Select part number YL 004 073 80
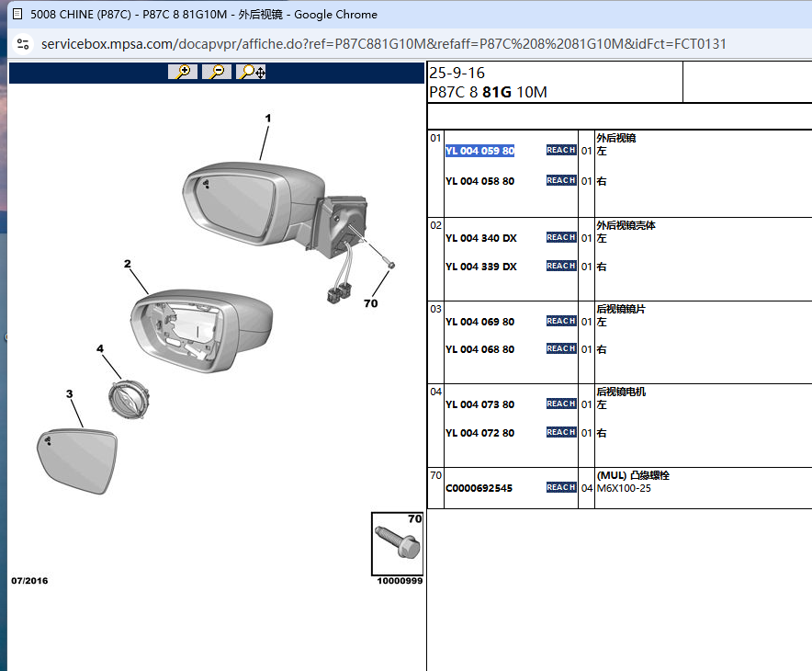Image resolution: width=812 pixels, height=671 pixels. pyautogui.click(x=479, y=404)
